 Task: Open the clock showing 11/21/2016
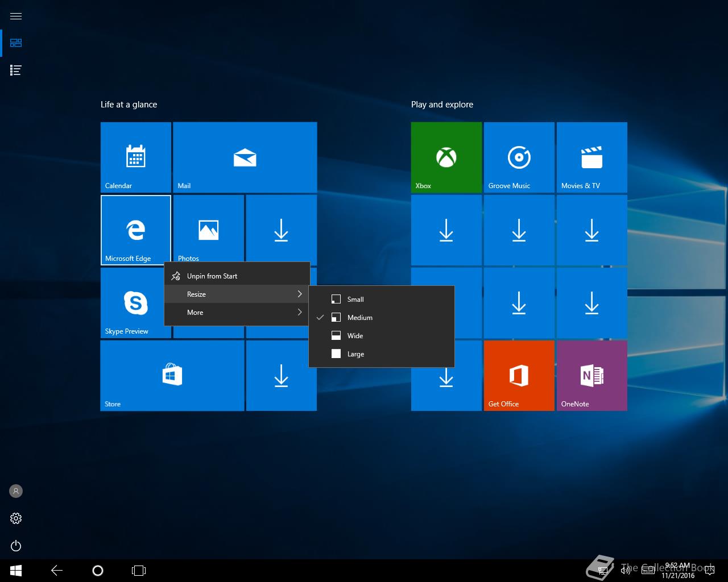coord(677,571)
